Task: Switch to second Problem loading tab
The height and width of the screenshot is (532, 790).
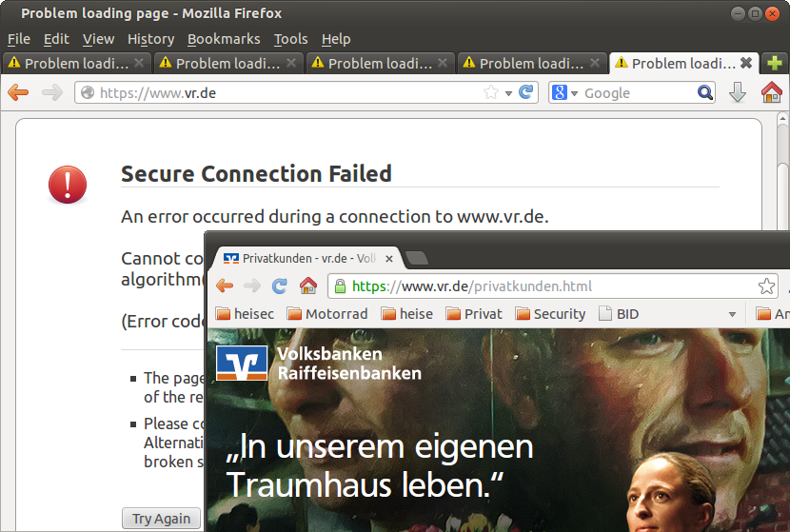Action: tap(227, 63)
